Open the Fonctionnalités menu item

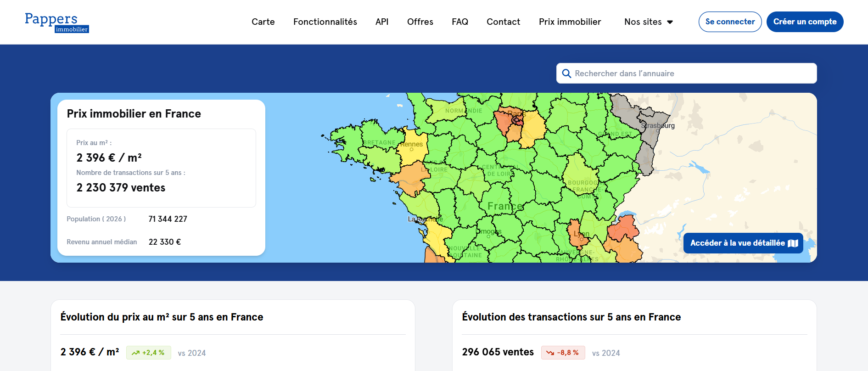(x=325, y=22)
